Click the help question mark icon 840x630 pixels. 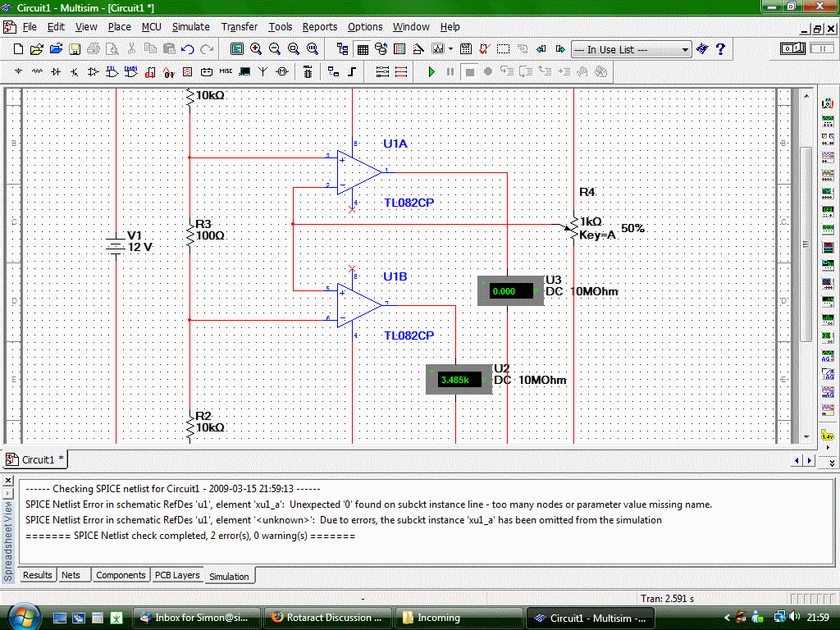(720, 49)
